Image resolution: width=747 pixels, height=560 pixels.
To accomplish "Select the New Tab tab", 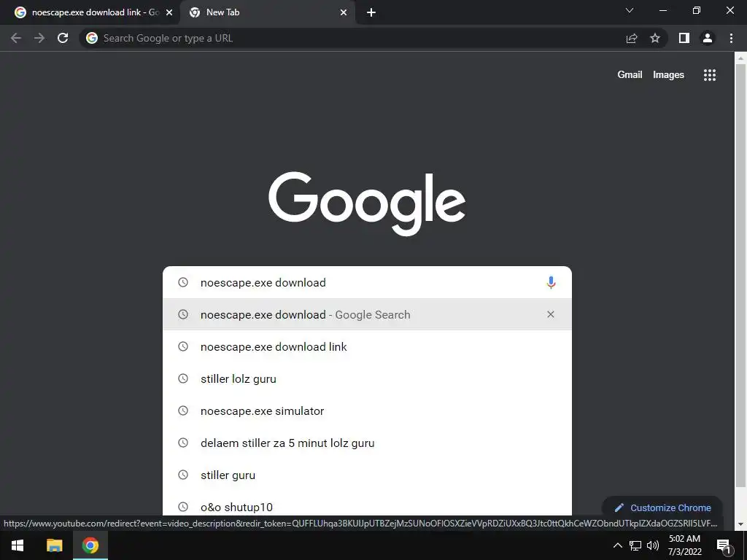I will tap(267, 12).
